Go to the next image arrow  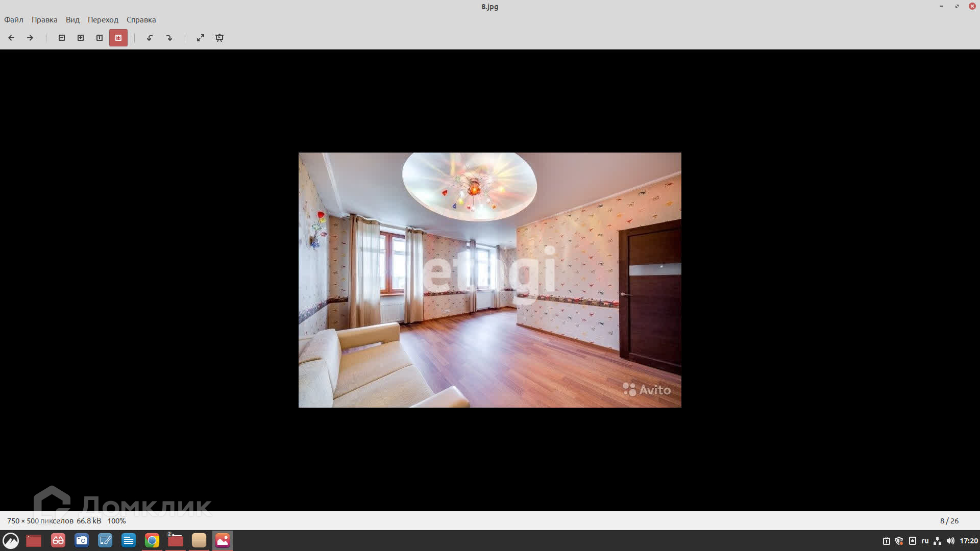(x=30, y=38)
